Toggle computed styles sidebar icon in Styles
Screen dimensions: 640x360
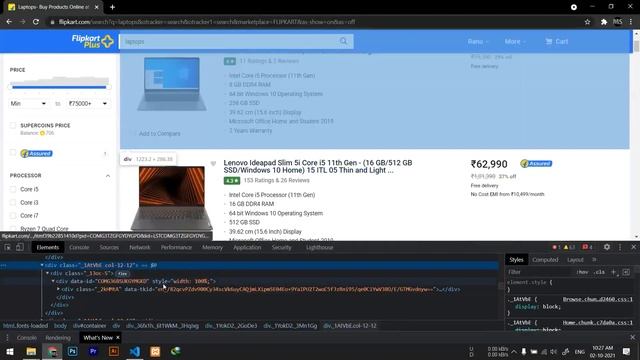click(626, 272)
